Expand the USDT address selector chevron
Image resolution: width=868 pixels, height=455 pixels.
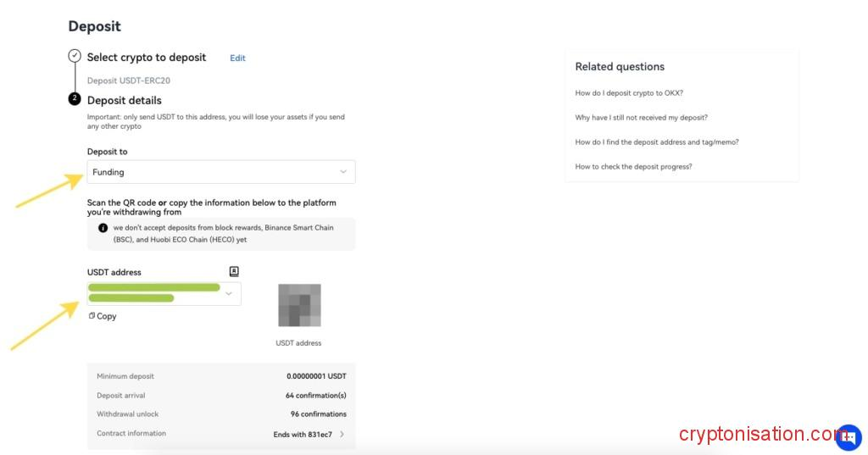point(228,293)
